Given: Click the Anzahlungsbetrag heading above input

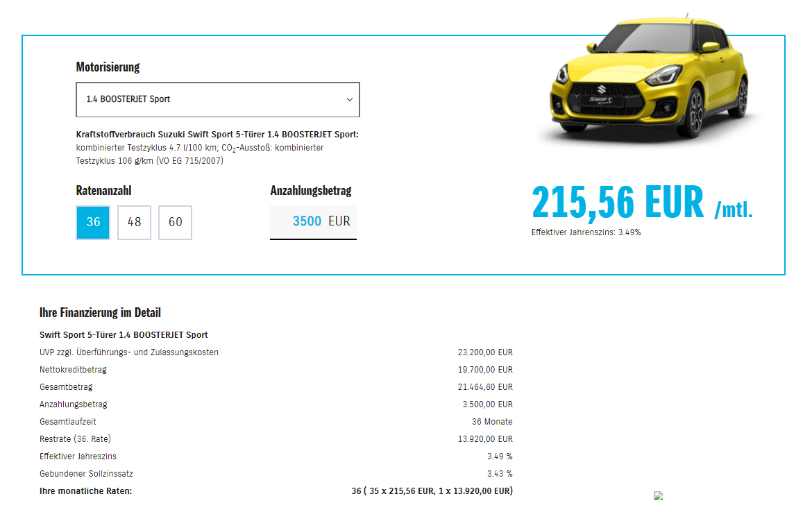Looking at the screenshot, I should coord(311,191).
